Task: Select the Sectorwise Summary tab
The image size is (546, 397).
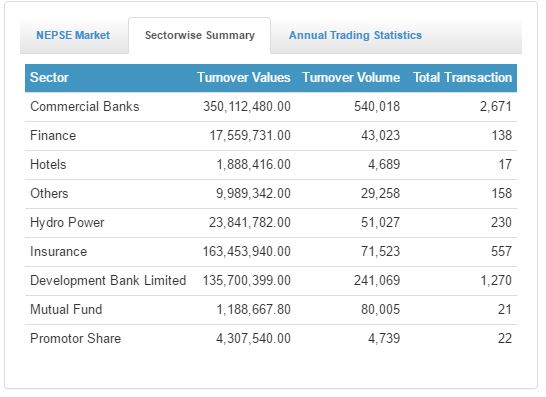Action: [200, 36]
